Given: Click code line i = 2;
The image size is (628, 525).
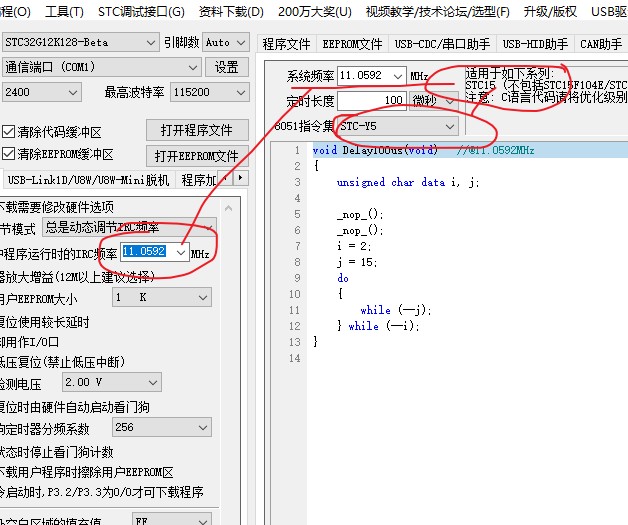Looking at the screenshot, I should 354,246.
